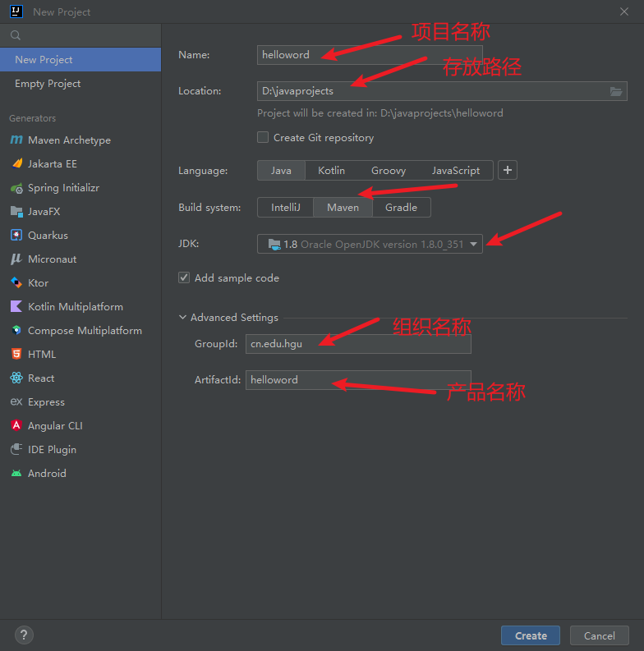Viewport: 644px width, 651px height.
Task: Click the sidebar search field
Action: point(80,35)
